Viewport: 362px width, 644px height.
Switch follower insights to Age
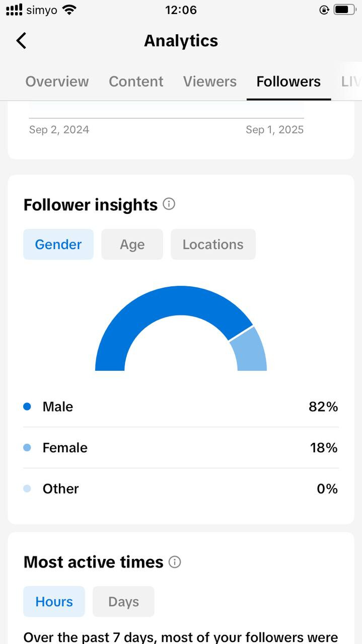click(132, 245)
